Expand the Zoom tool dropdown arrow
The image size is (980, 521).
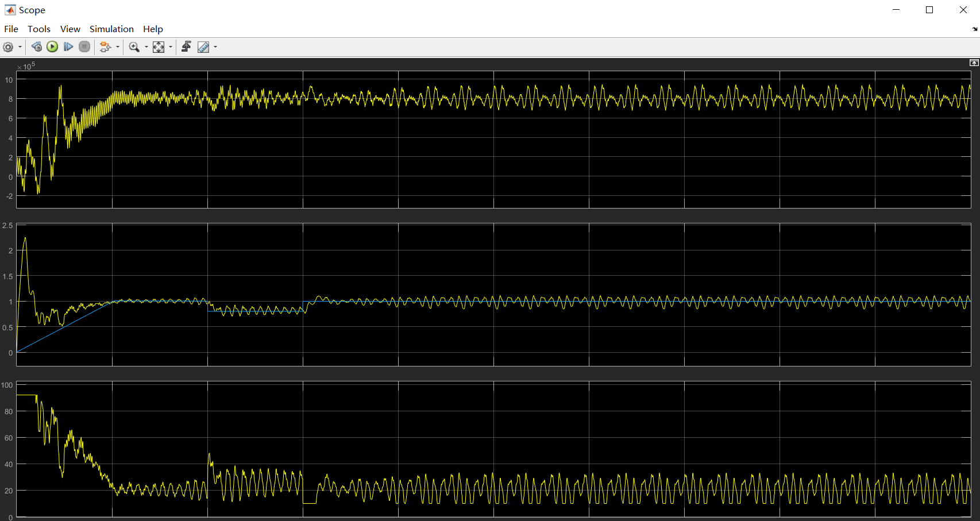pyautogui.click(x=146, y=47)
